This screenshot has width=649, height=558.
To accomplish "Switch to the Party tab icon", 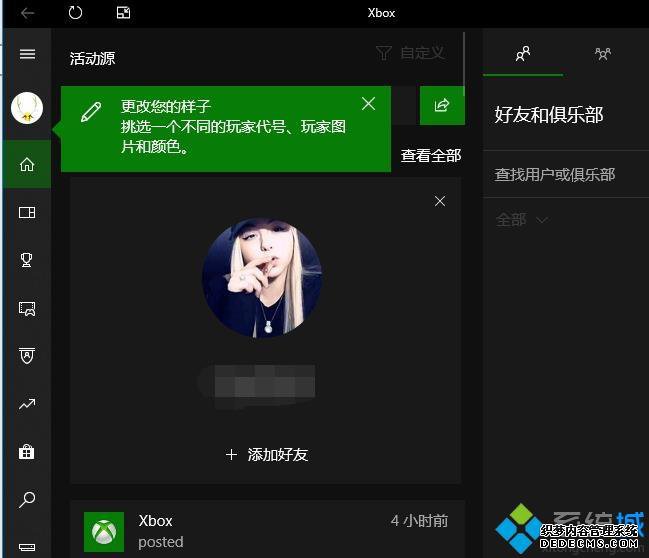I will tap(603, 54).
